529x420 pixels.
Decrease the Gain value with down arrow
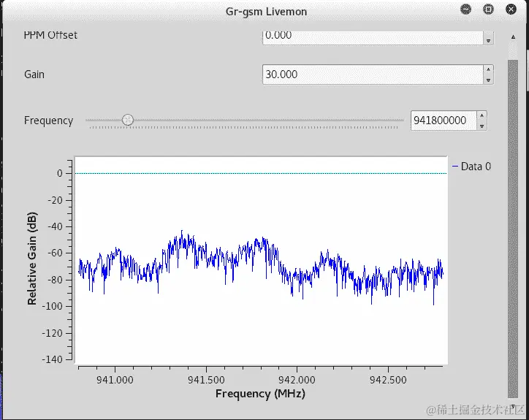488,80
